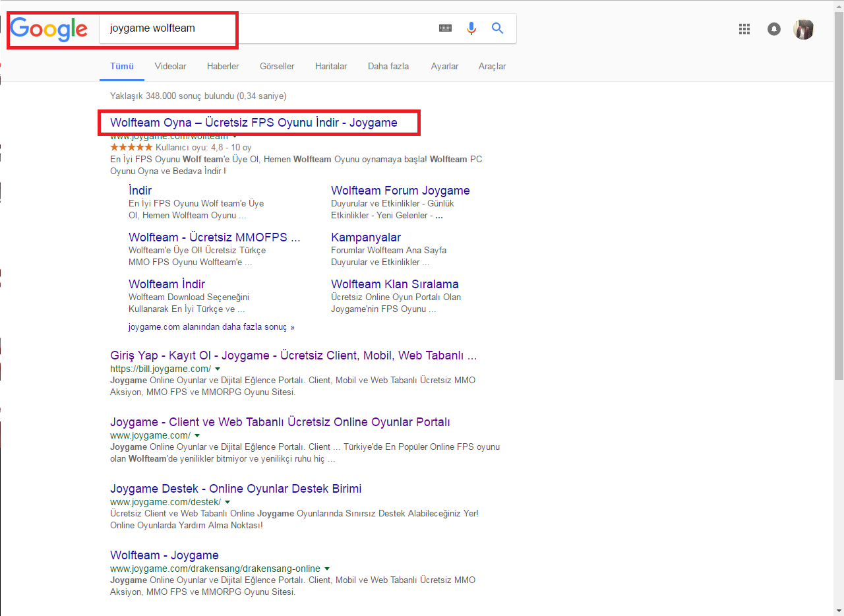Click the https://bill.joygame.com/ URL text
Screen dimensions: 844x616
(x=160, y=369)
